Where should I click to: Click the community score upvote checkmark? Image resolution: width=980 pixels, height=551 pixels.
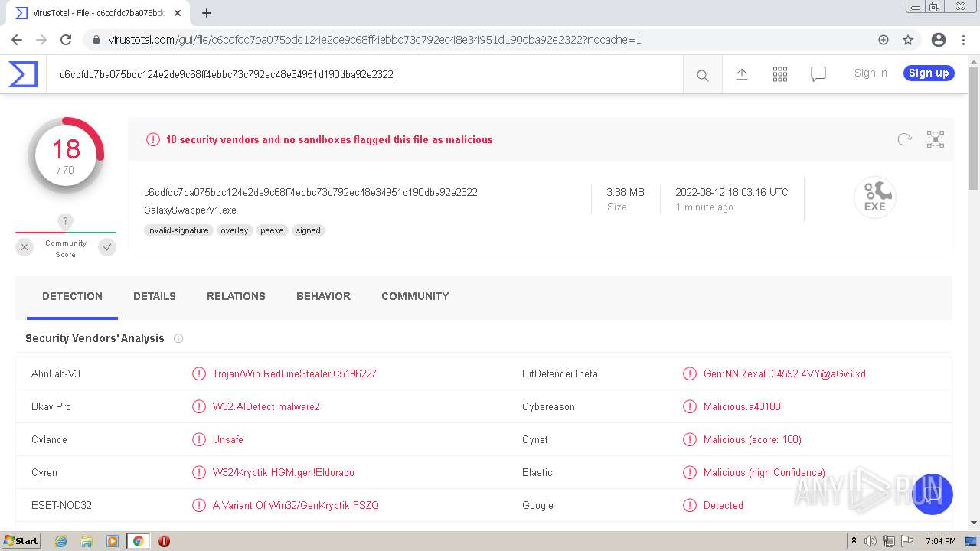[107, 247]
